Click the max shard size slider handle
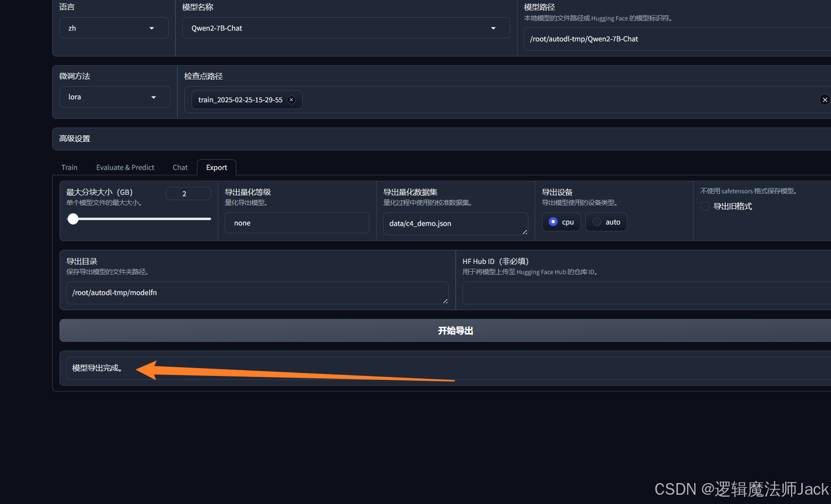This screenshot has height=504, width=831. tap(73, 219)
